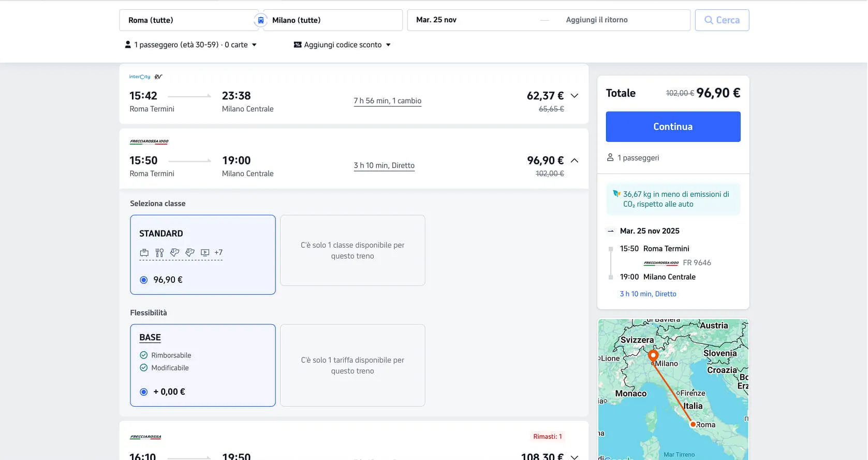Expand the 16:10 train fare details
Screen dimensions: 868x460
[575, 457]
